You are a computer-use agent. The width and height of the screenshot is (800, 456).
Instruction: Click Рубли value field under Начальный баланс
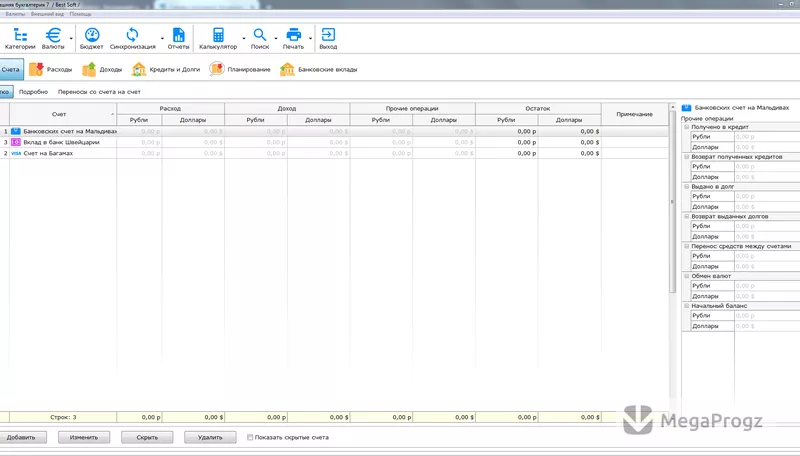pyautogui.click(x=767, y=316)
